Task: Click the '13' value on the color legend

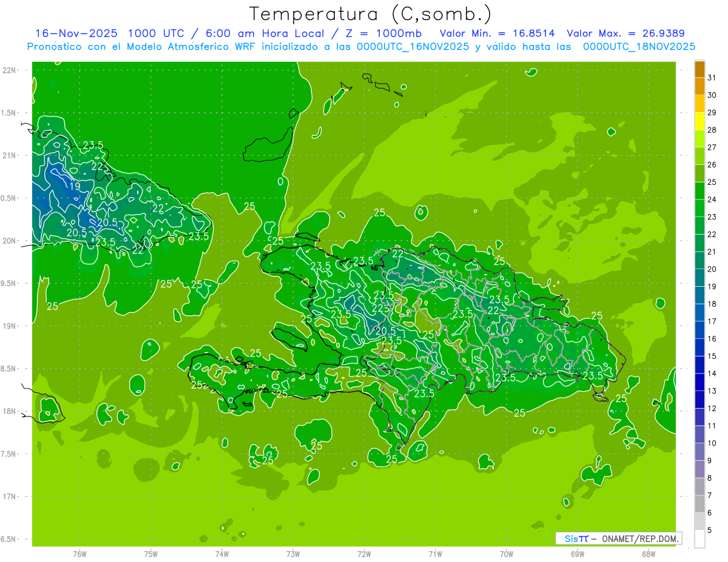Action: (x=712, y=391)
